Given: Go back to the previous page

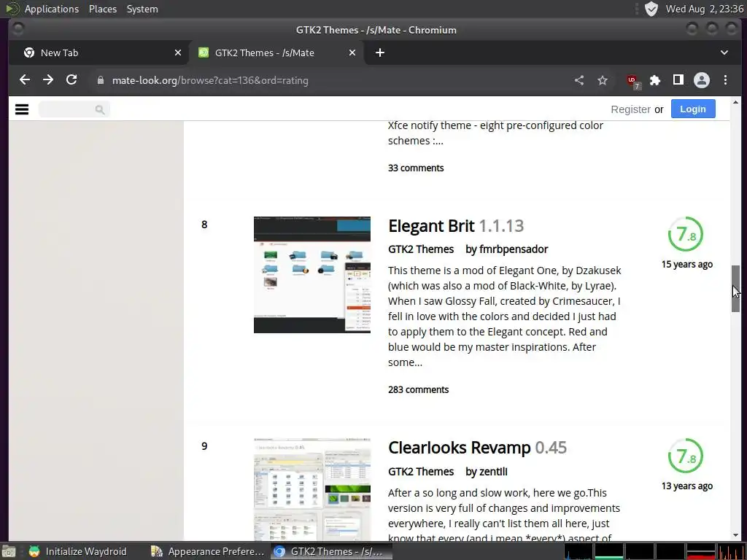Looking at the screenshot, I should point(25,80).
